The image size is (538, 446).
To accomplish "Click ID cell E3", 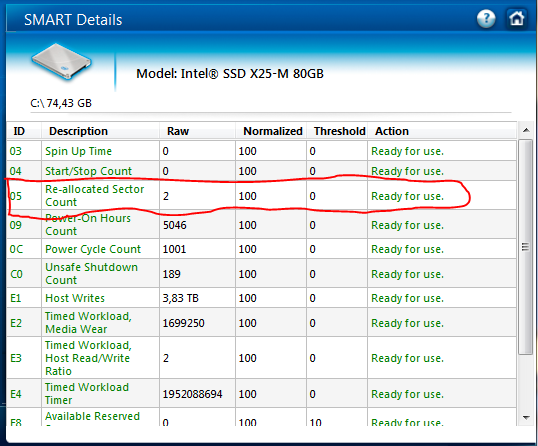I will (x=16, y=358).
